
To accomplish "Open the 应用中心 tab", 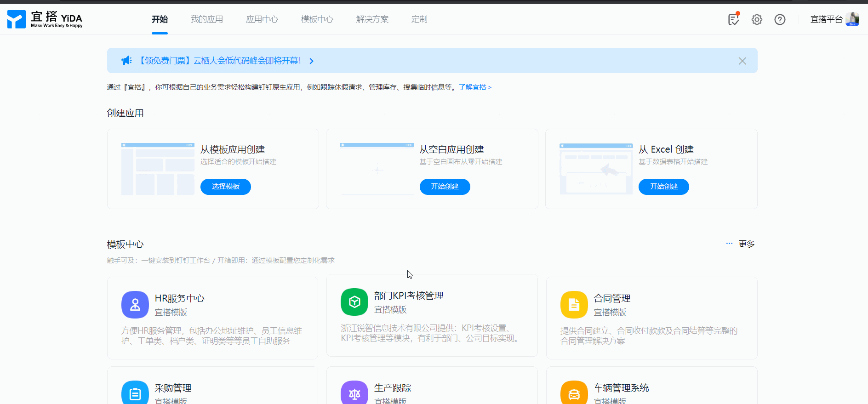I will pos(262,19).
